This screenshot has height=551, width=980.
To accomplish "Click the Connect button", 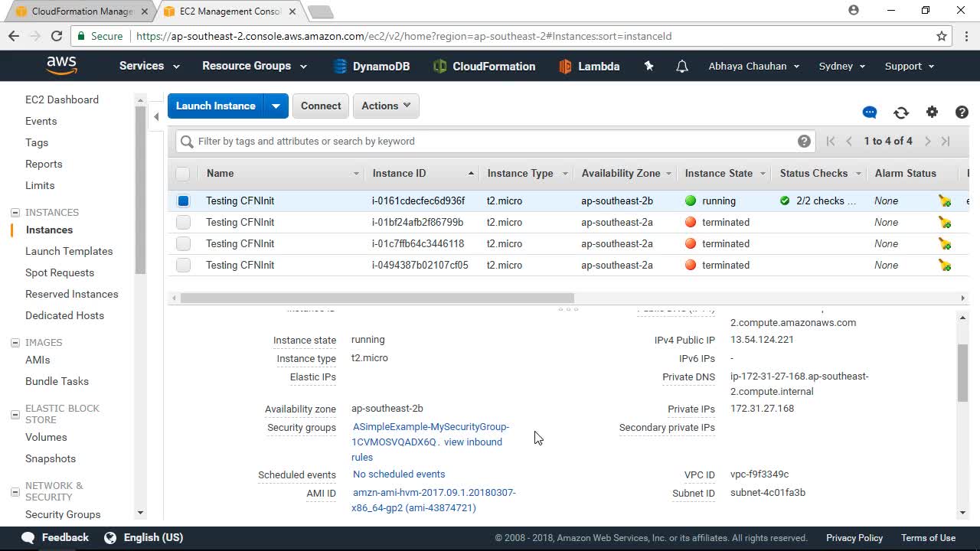I will click(x=321, y=106).
